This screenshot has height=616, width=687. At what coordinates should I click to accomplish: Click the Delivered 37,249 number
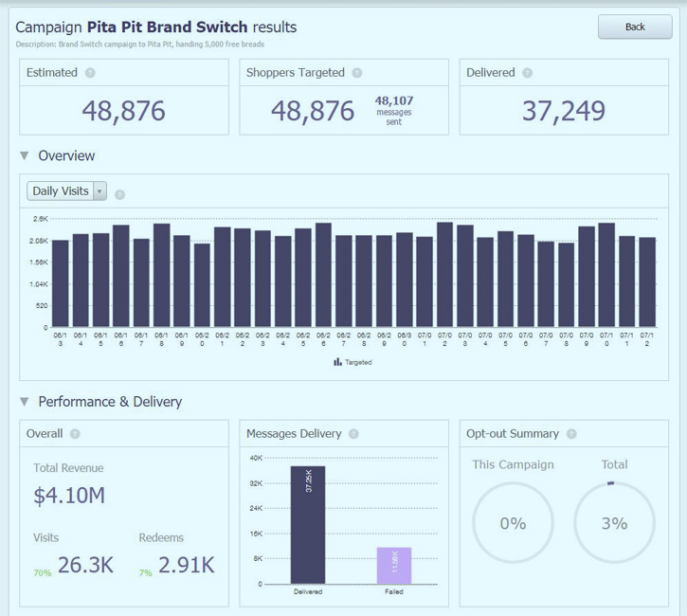click(564, 111)
